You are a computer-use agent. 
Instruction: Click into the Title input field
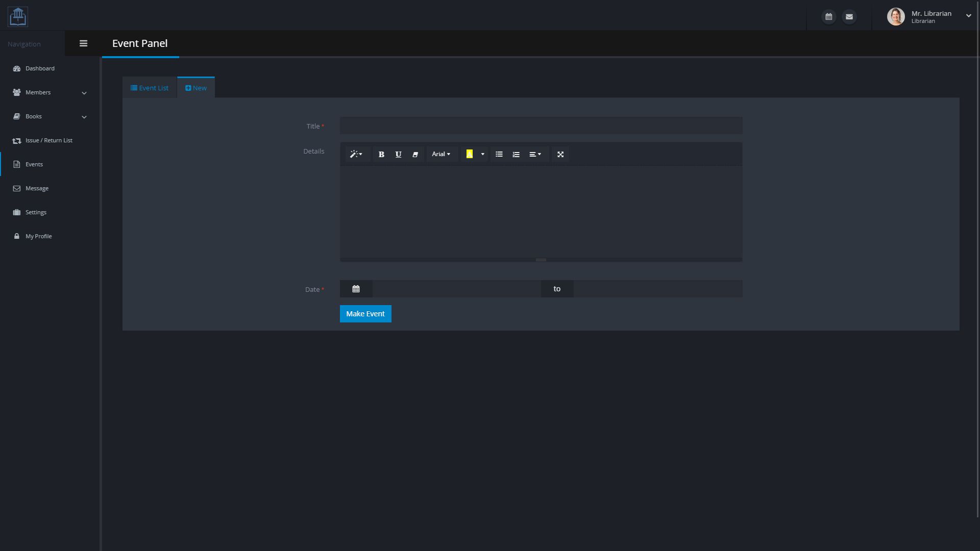click(541, 126)
